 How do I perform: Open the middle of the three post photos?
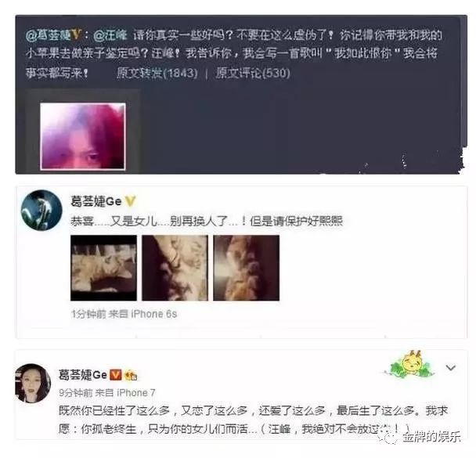coord(175,268)
